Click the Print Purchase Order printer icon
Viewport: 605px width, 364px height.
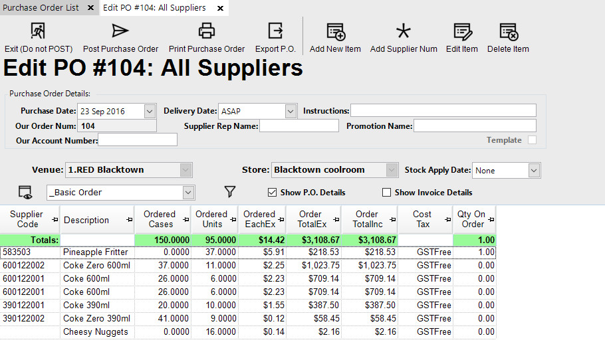coord(207,31)
